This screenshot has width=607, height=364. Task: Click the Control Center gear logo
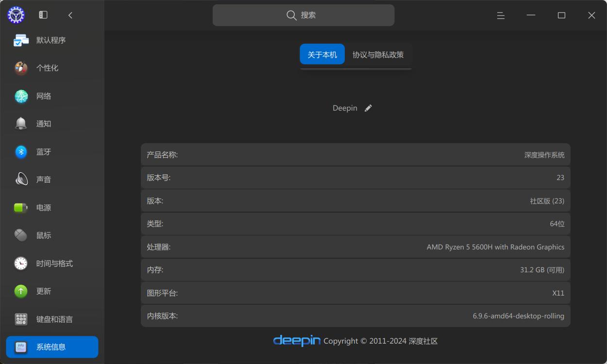click(x=16, y=15)
